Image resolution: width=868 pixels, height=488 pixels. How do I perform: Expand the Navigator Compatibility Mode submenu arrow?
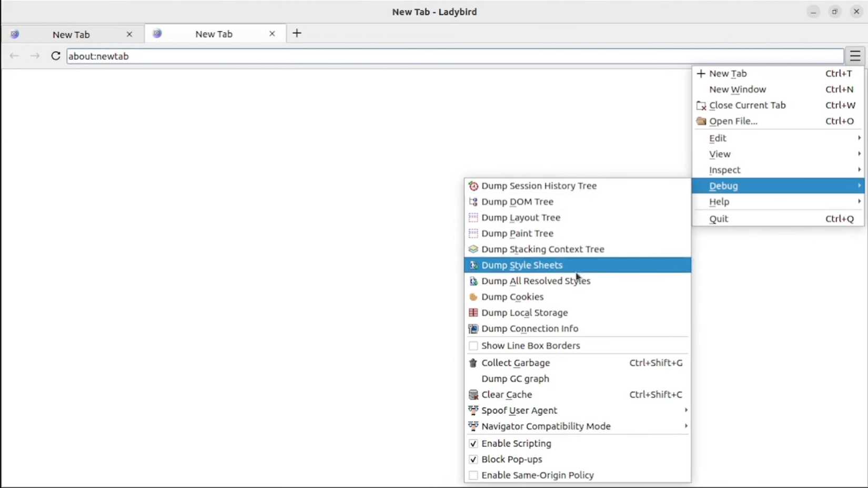[686, 426]
